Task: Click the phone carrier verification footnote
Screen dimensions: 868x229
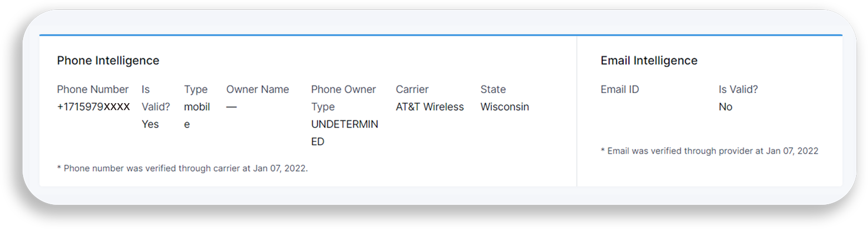Action: pos(182,168)
